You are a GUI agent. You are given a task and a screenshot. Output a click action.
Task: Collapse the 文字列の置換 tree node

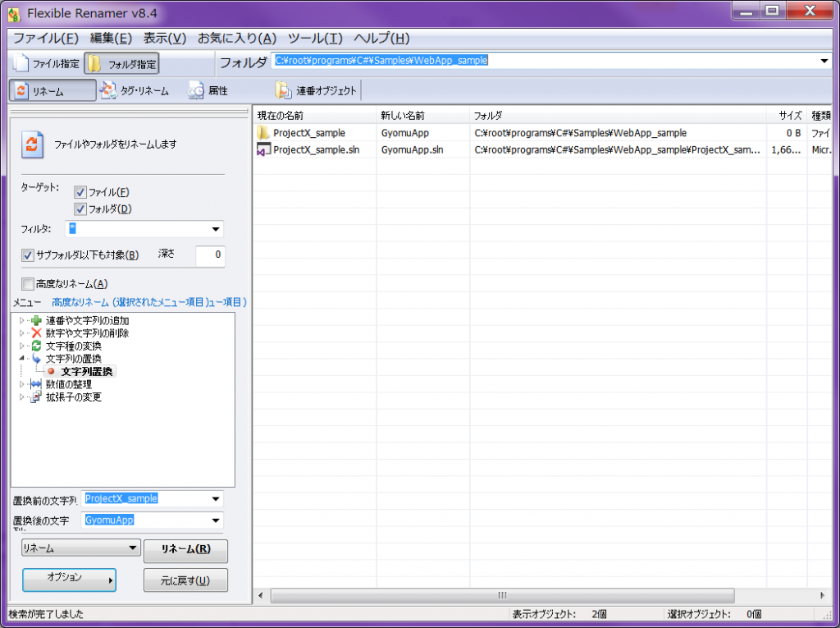pyautogui.click(x=21, y=358)
